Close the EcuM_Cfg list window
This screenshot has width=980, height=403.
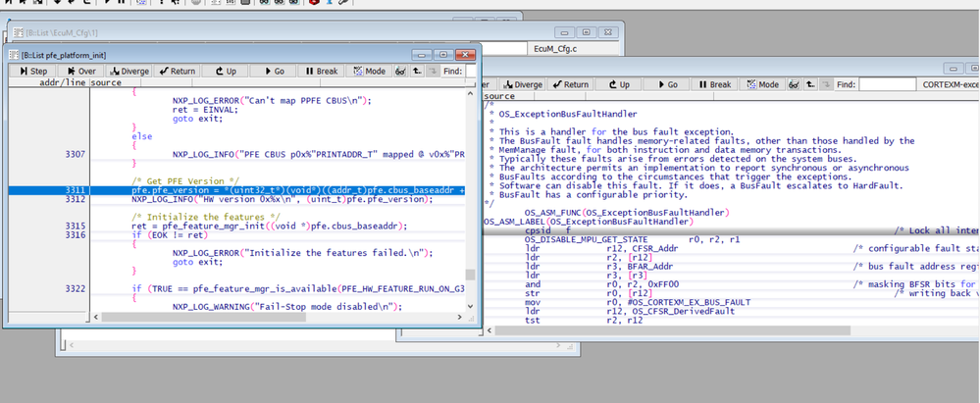(607, 32)
